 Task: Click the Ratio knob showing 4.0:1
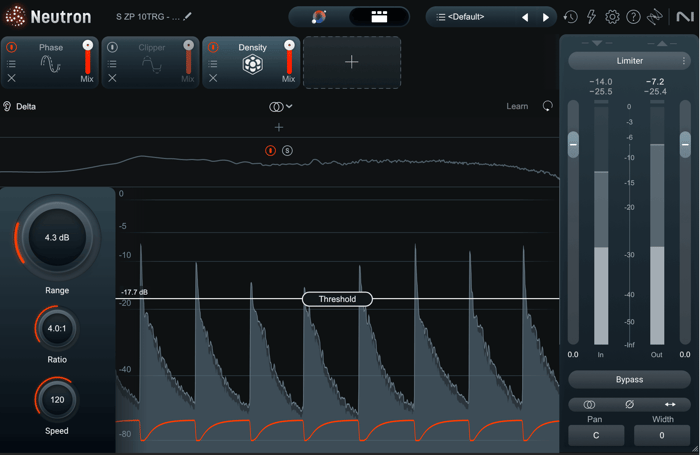(x=57, y=329)
